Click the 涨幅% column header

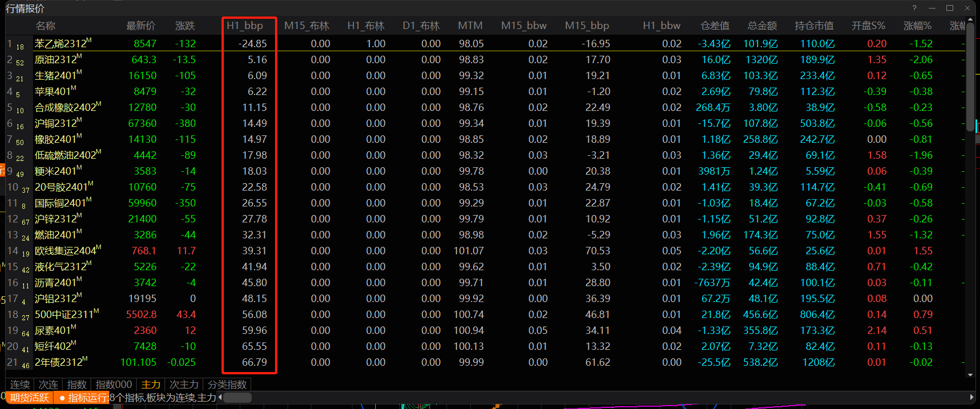917,26
